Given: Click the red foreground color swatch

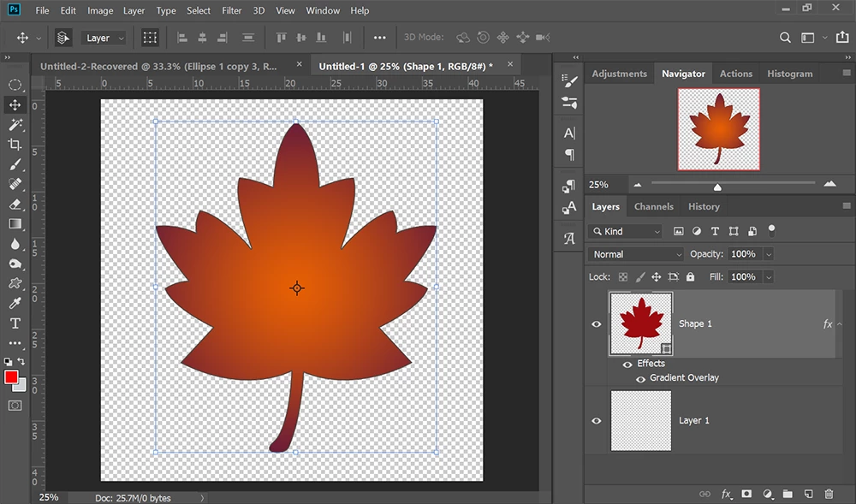Looking at the screenshot, I should tap(11, 377).
